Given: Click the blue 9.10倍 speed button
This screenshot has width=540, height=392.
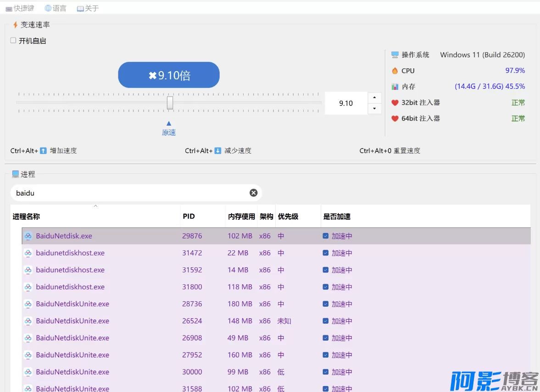Looking at the screenshot, I should [x=169, y=75].
